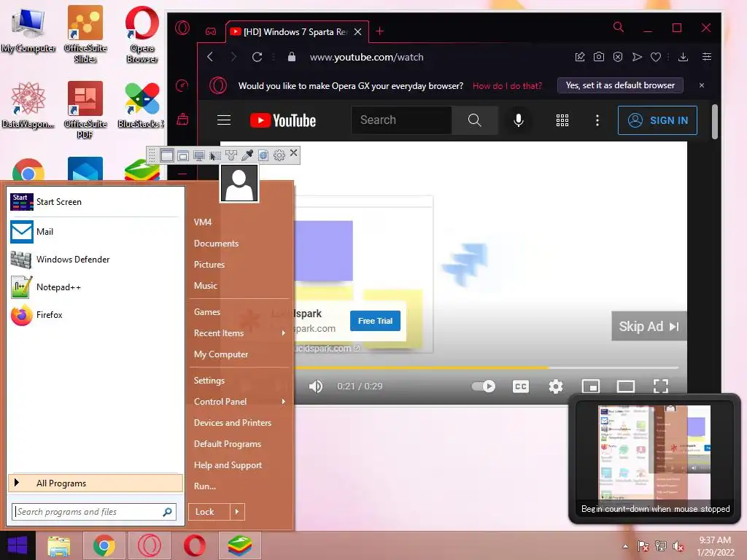Open Settings from the start menu
747x560 pixels.
[x=209, y=381]
